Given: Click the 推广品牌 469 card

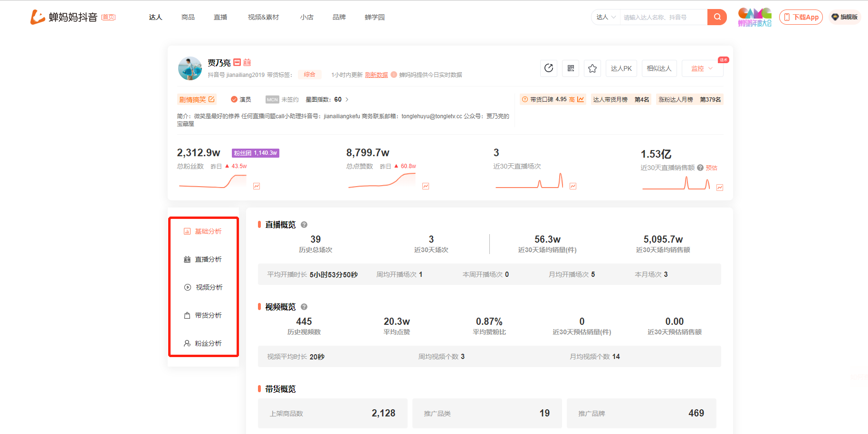Looking at the screenshot, I should tap(641, 413).
